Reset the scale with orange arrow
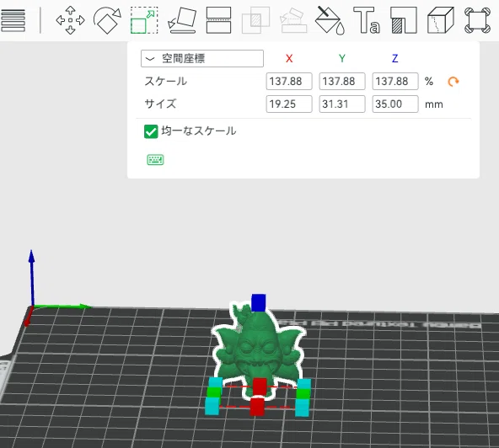Viewport: 499px width, 448px height. coord(453,82)
